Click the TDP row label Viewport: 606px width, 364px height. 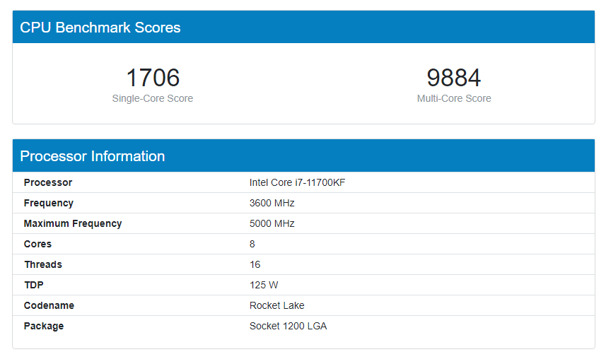click(34, 285)
